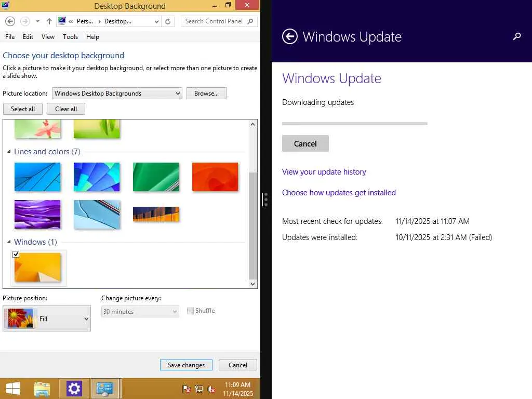Click the network tray icon

[199, 389]
